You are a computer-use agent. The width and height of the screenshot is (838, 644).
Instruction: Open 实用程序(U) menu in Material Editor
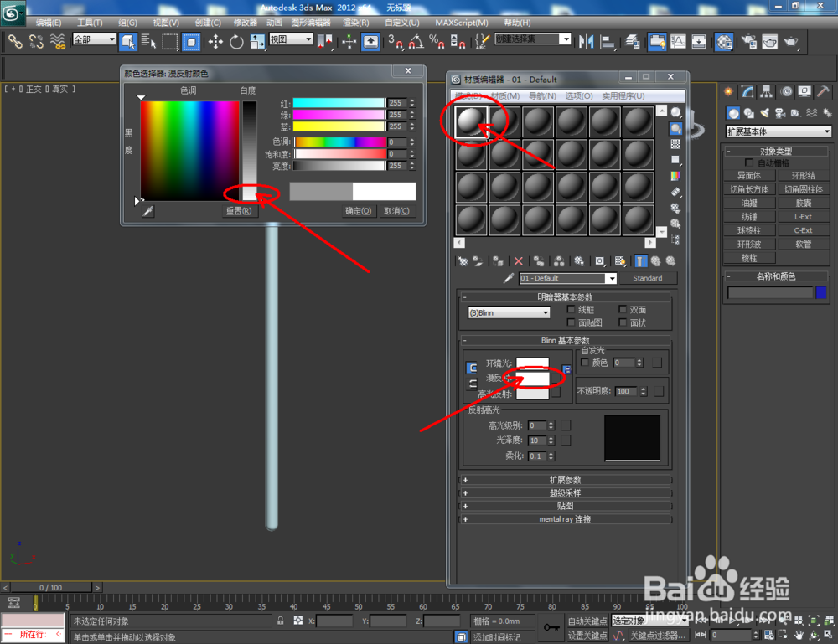623,96
